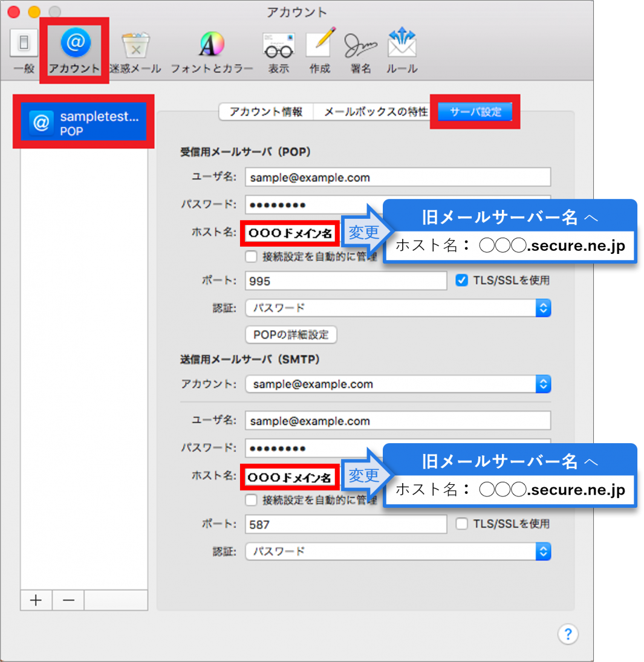Open Fonts and Colors (フォントとカラー) preferences
The image size is (644, 662).
(x=212, y=51)
